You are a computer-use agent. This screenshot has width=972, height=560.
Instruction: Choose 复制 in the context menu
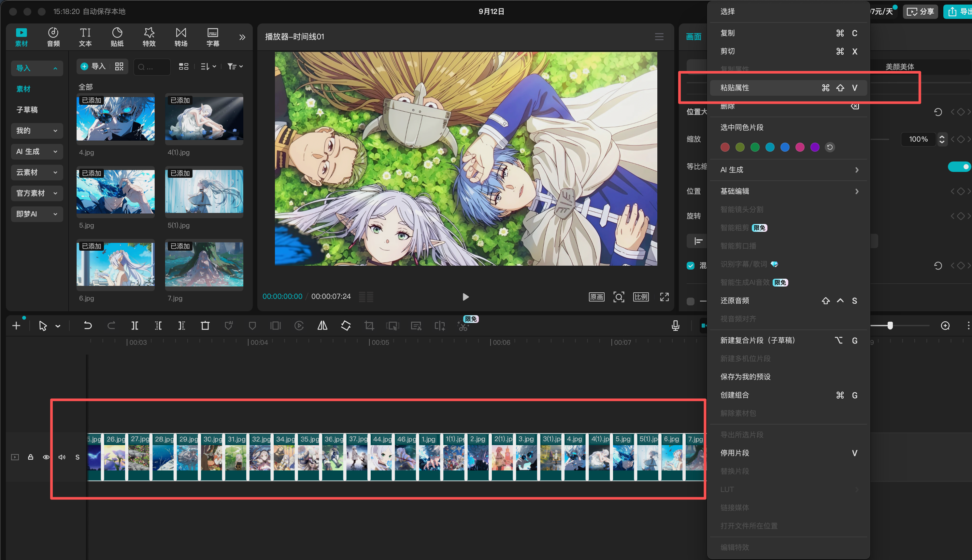click(x=788, y=33)
